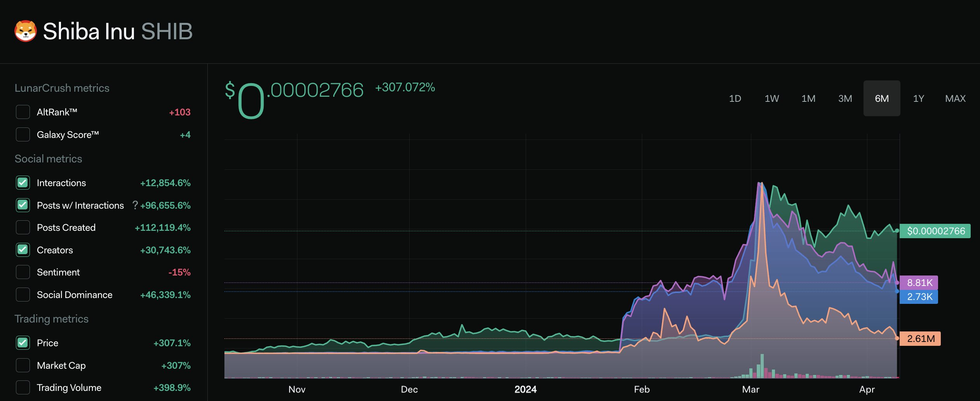The image size is (980, 401).
Task: Check the Posts Created box
Action: click(x=23, y=227)
